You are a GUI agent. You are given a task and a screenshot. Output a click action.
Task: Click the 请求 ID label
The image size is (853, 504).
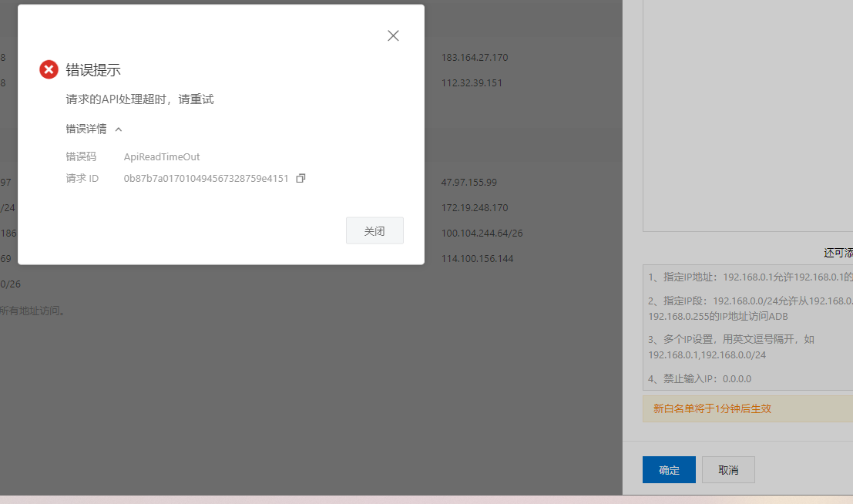click(x=82, y=179)
